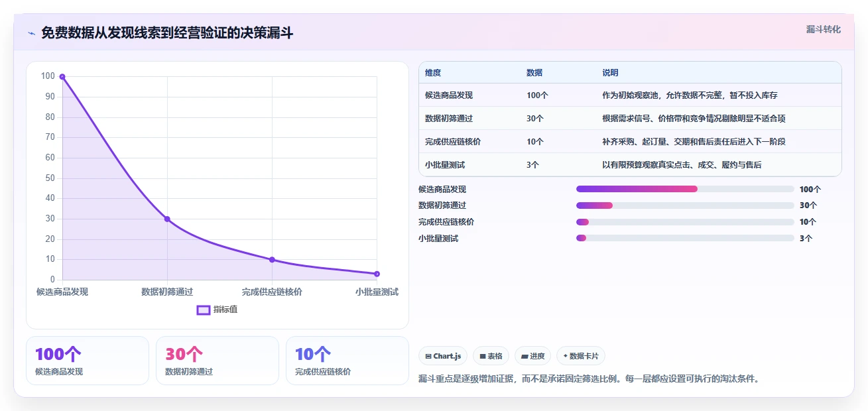
Task: Click the table value 10个
Action: point(535,142)
